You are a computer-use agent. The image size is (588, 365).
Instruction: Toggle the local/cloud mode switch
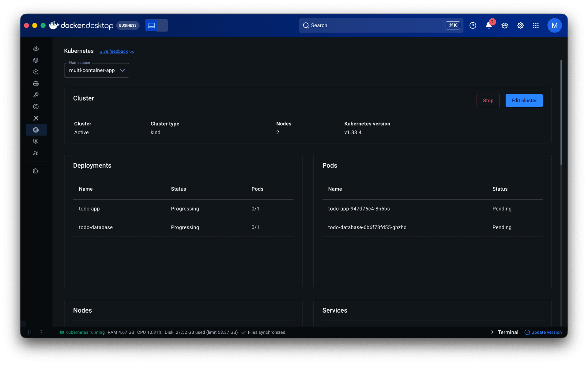156,25
